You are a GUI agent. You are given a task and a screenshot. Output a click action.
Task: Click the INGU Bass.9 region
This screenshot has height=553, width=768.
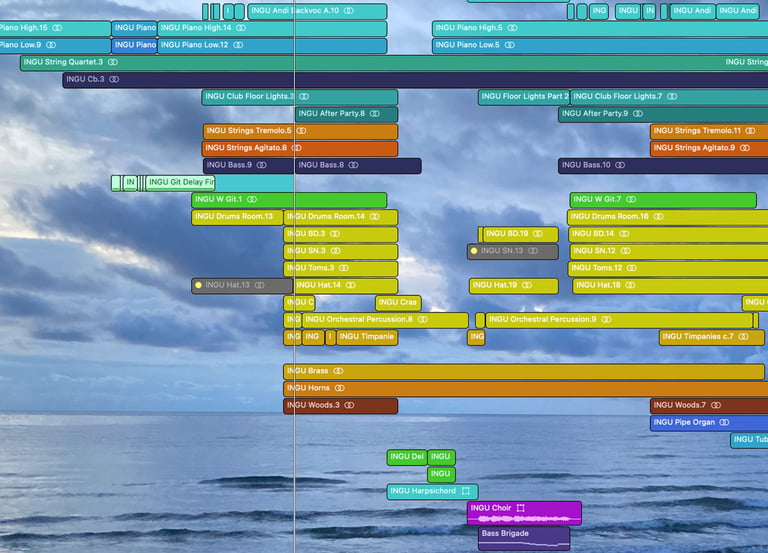pyautogui.click(x=248, y=165)
